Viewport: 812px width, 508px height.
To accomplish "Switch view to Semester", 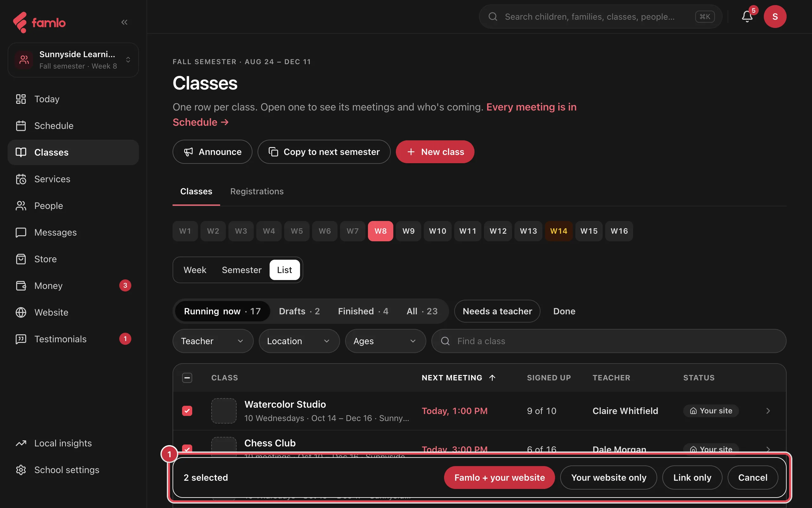I will tap(242, 270).
